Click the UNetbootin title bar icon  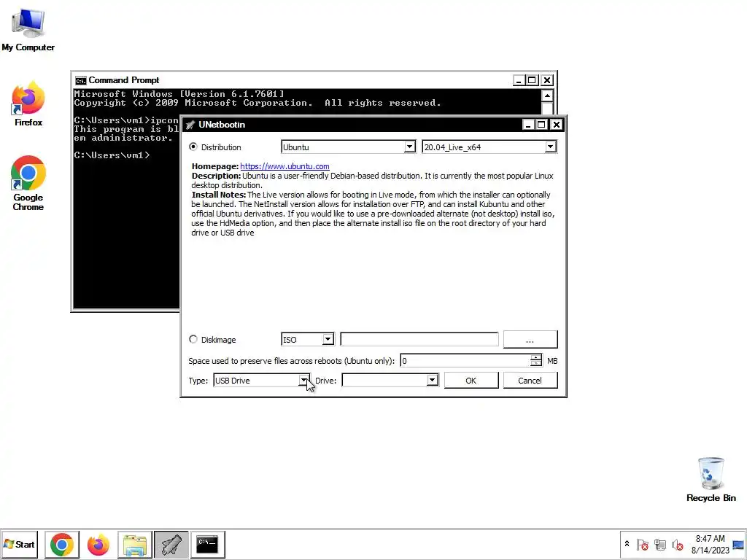point(190,125)
